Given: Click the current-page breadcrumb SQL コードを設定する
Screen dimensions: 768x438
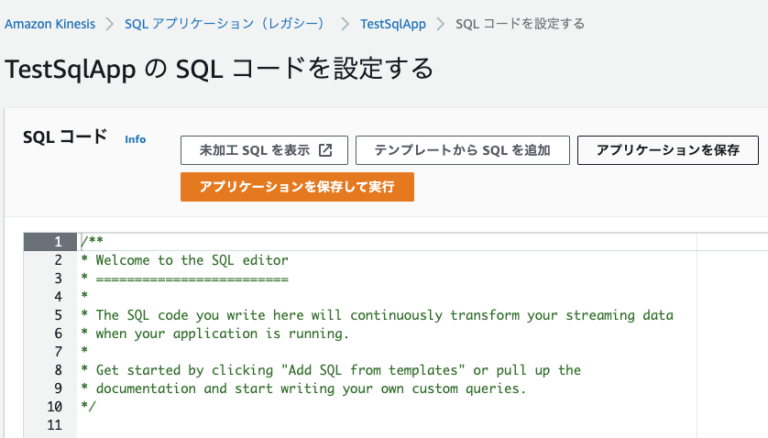Looking at the screenshot, I should (520, 24).
